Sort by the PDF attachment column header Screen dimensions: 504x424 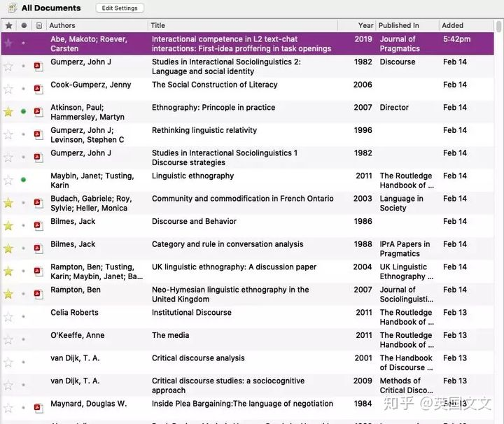pyautogui.click(x=39, y=25)
